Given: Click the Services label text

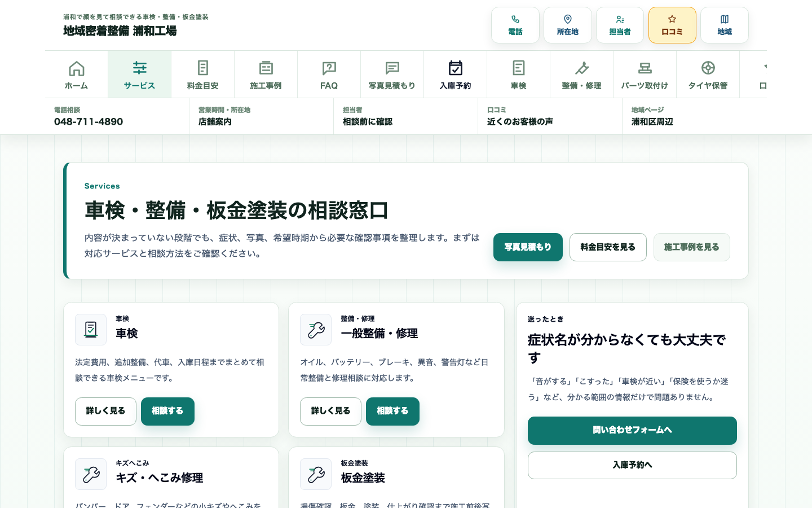Looking at the screenshot, I should point(102,186).
